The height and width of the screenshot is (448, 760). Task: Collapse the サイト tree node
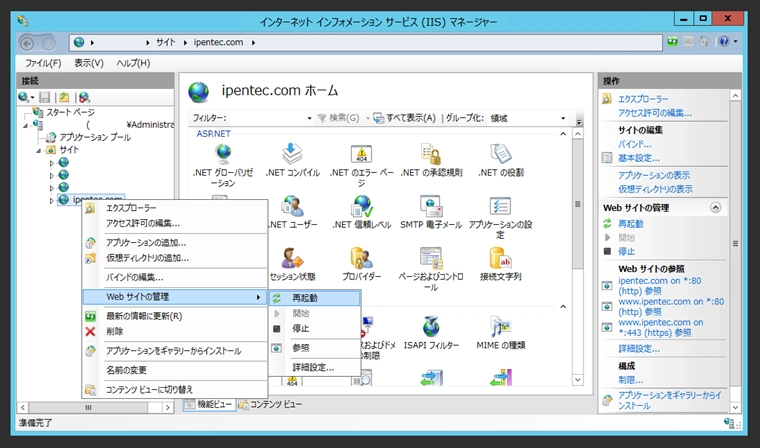[x=38, y=150]
